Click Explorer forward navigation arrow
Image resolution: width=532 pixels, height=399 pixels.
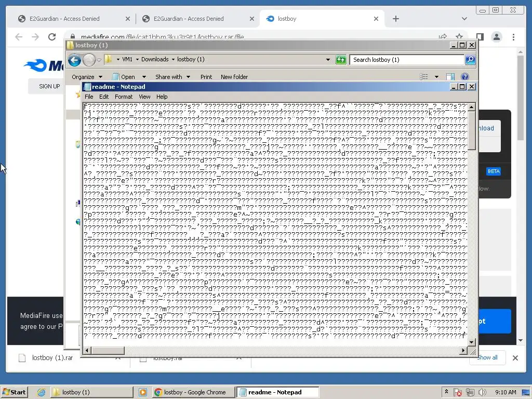[89, 60]
